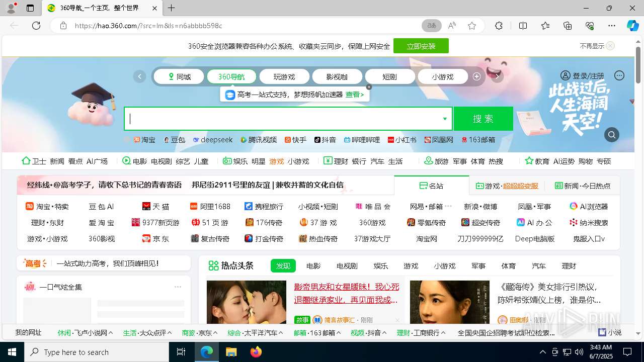
Task: Select the 玩游戏 channel tab
Action: (x=284, y=76)
